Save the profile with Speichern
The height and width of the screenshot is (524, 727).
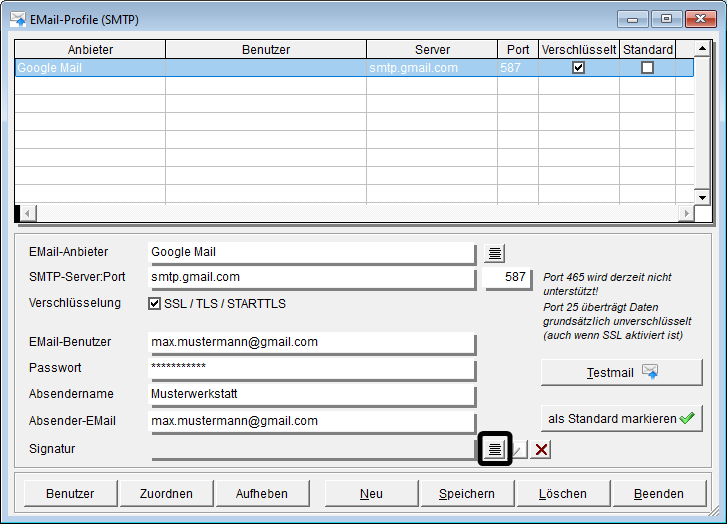[467, 494]
